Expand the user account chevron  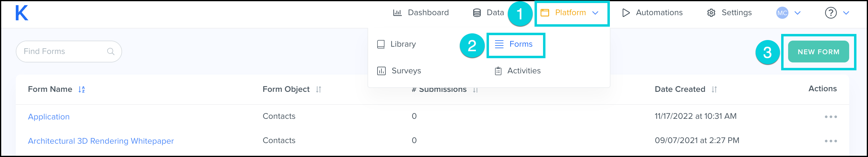click(x=798, y=13)
